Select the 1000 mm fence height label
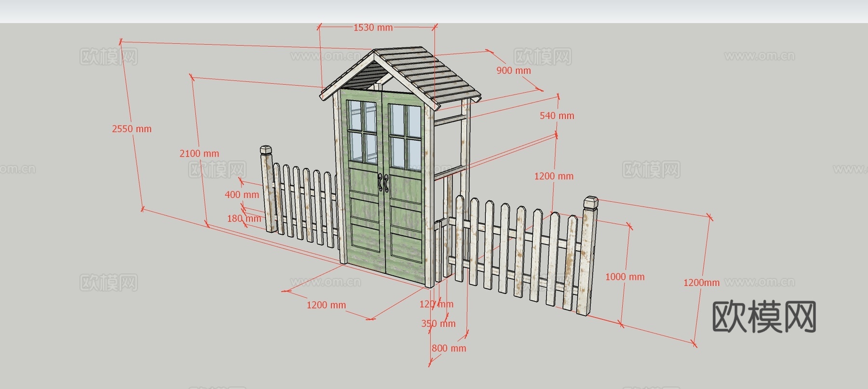This screenshot has height=389, width=868. point(625,277)
